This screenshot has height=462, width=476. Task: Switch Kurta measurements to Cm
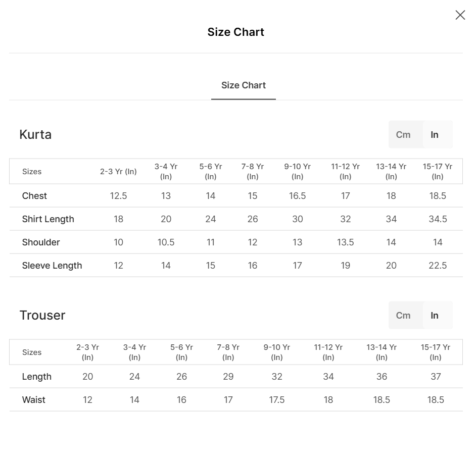[x=403, y=135]
